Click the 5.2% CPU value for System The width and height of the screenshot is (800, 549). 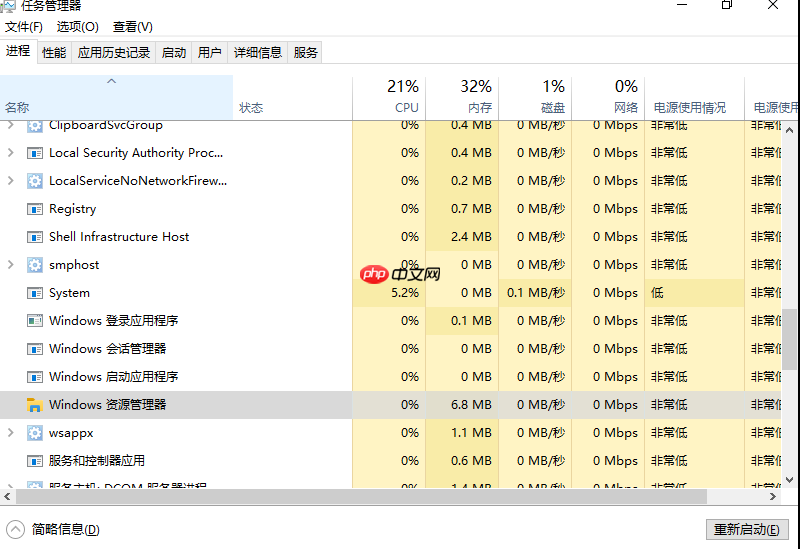click(405, 293)
